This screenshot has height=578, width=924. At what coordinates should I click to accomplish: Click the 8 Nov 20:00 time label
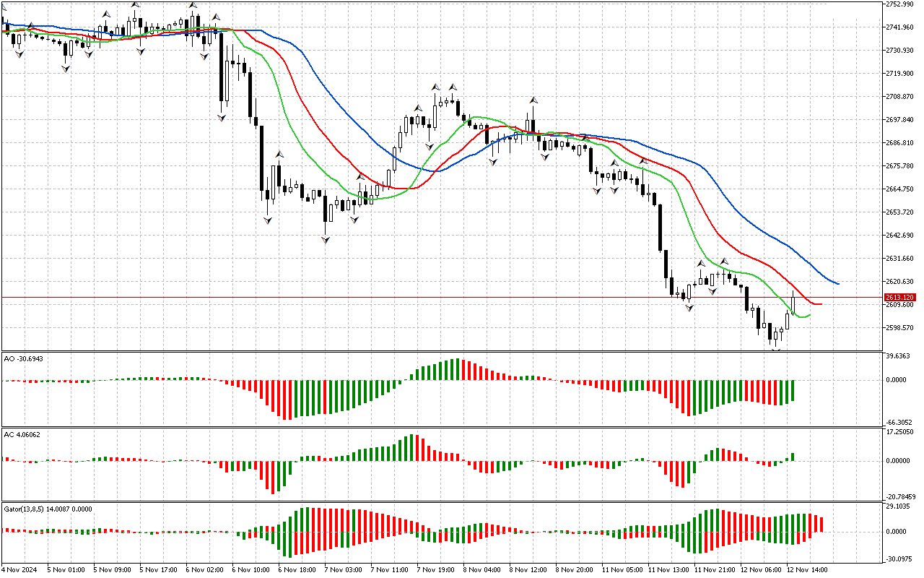click(x=574, y=569)
